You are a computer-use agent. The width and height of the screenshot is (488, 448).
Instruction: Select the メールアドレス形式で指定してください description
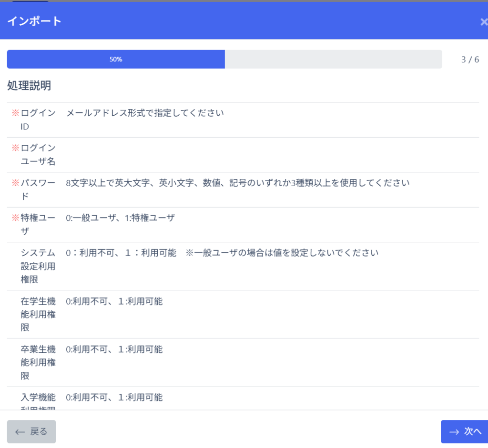145,113
